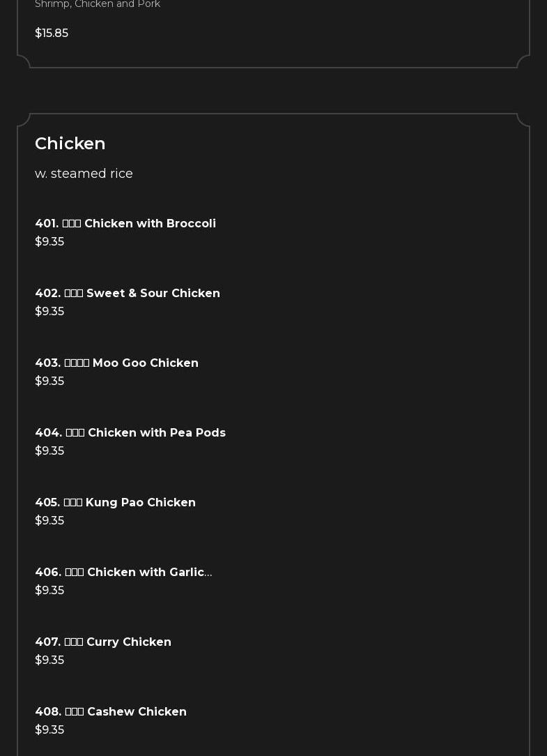Open 401. Chicken with Broccoli item
This screenshot has height=756, width=547.
(x=125, y=223)
